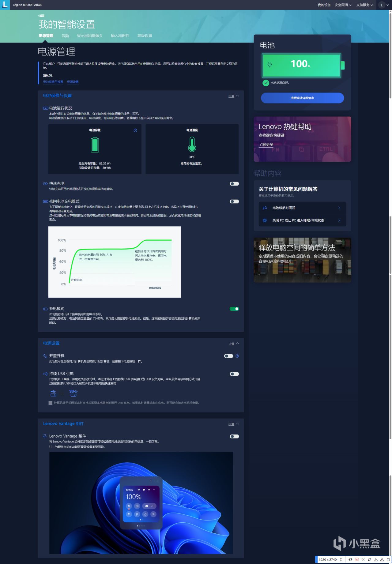Open the 显示屏和摄像头 tab

point(90,36)
